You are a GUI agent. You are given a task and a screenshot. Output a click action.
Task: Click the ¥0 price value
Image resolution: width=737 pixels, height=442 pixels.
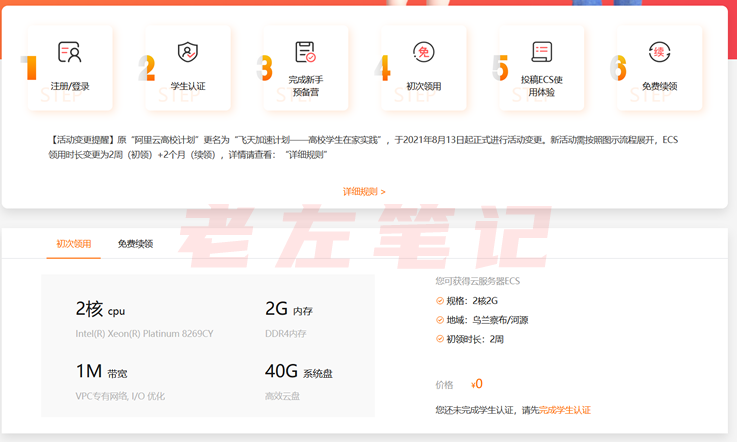coord(477,384)
